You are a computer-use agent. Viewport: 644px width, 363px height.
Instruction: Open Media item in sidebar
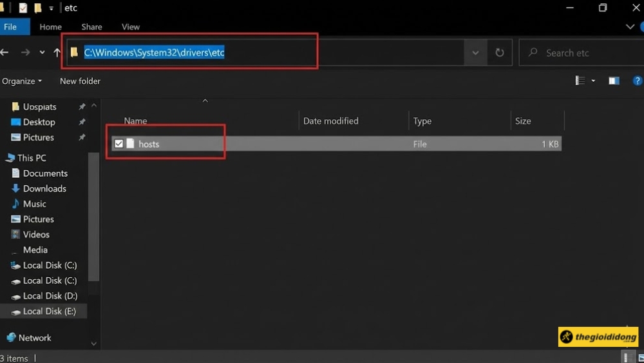pos(35,250)
